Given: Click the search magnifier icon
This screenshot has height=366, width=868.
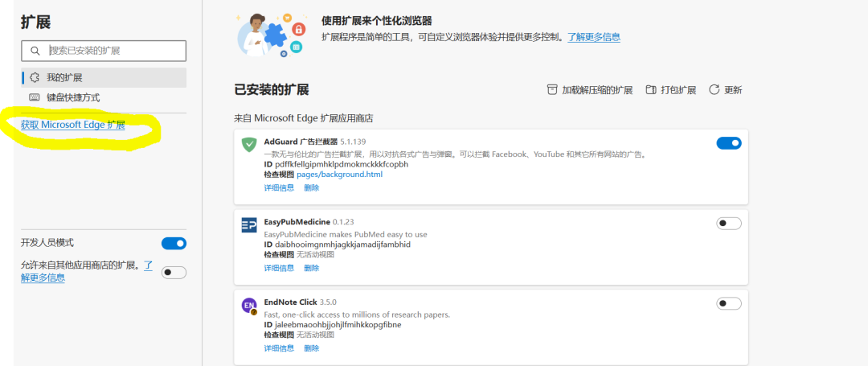Looking at the screenshot, I should pos(35,51).
